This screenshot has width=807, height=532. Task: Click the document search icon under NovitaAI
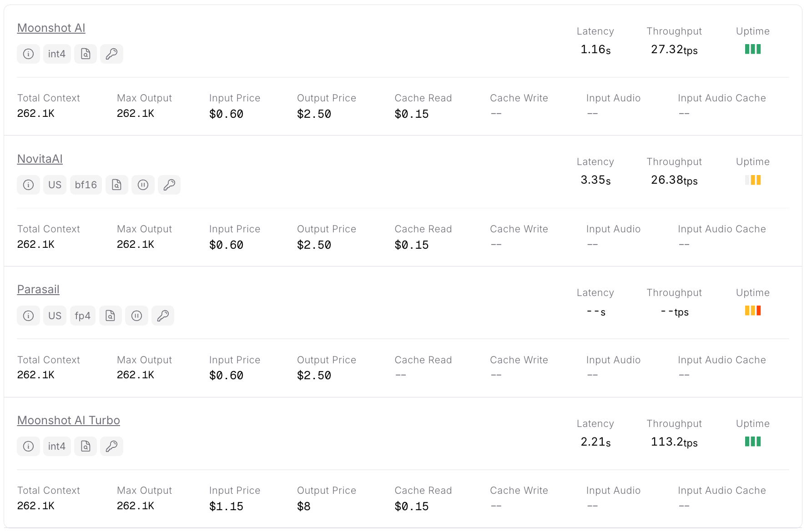pyautogui.click(x=117, y=185)
